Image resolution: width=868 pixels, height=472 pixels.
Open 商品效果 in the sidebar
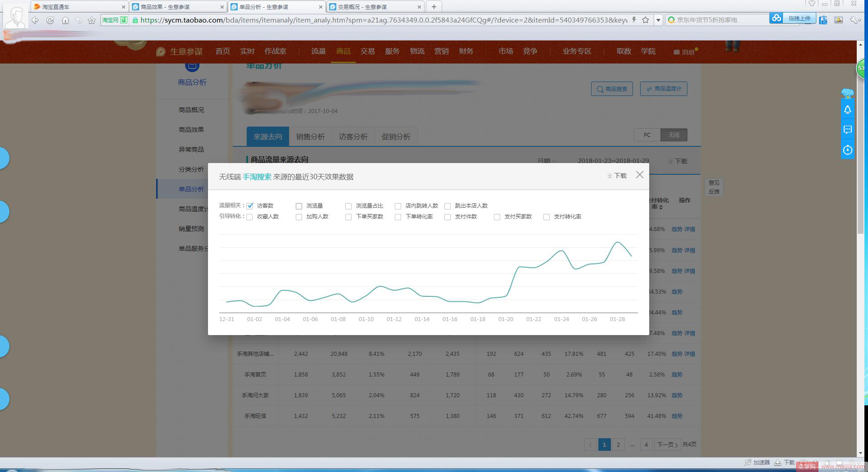[191, 130]
